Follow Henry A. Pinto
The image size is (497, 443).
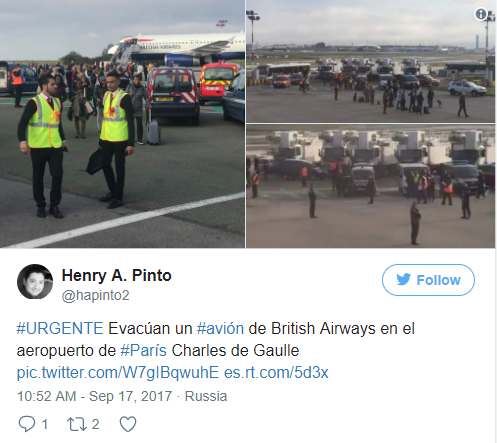[428, 280]
